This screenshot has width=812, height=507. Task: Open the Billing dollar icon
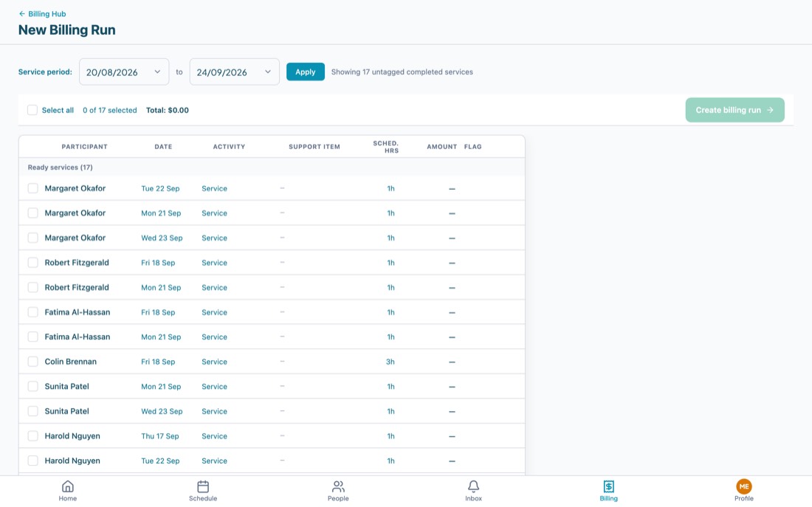coord(608,486)
